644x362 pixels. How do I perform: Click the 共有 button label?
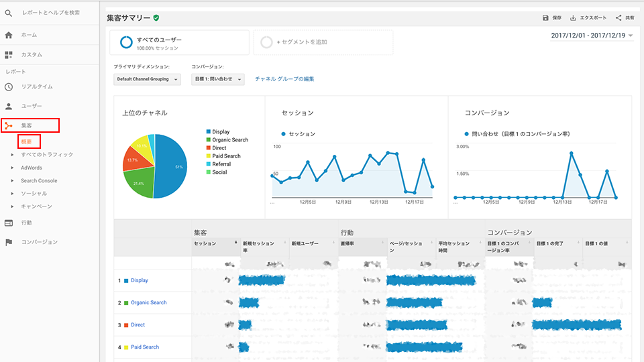(x=630, y=17)
